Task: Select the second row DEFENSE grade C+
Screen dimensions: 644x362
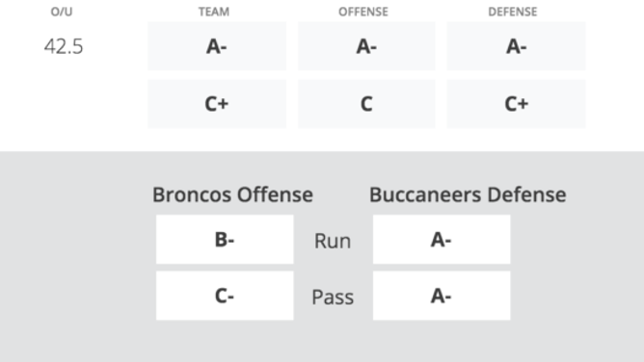Action: pyautogui.click(x=517, y=104)
